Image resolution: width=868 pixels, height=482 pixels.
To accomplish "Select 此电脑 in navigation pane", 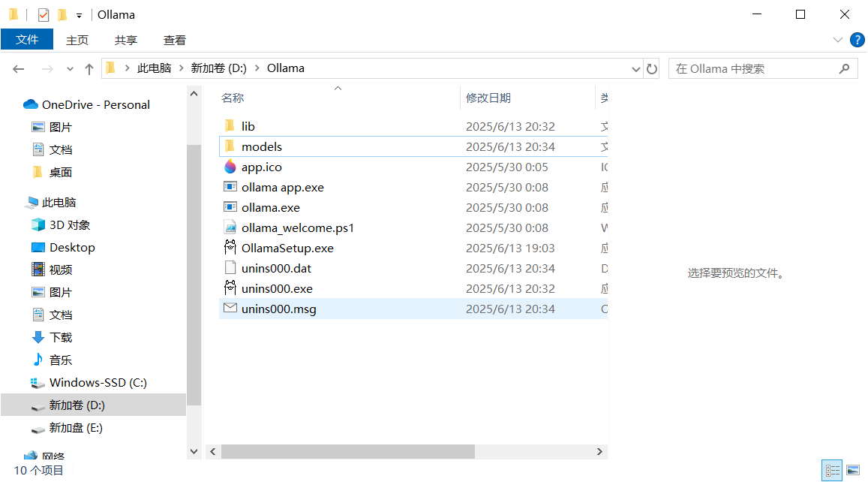I will tap(59, 202).
